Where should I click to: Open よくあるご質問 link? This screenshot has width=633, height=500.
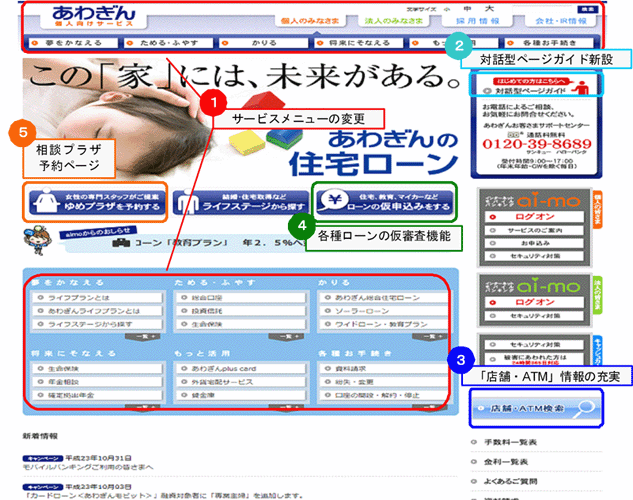510,481
